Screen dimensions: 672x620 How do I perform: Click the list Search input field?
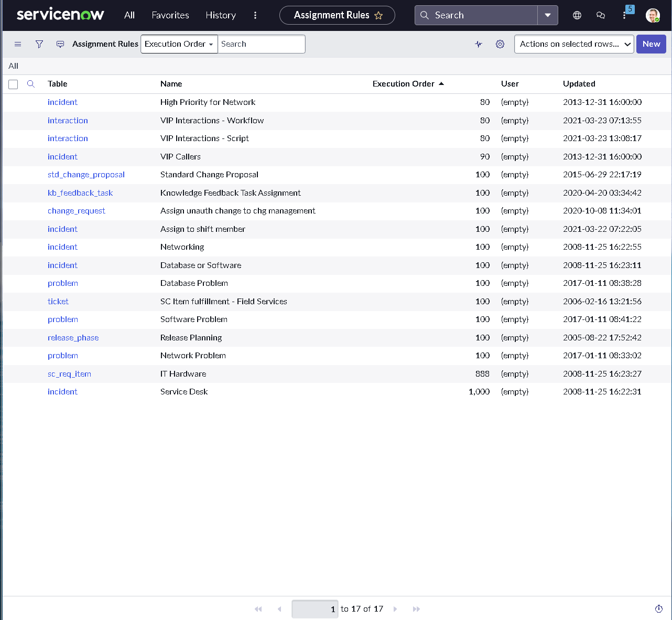pos(261,44)
